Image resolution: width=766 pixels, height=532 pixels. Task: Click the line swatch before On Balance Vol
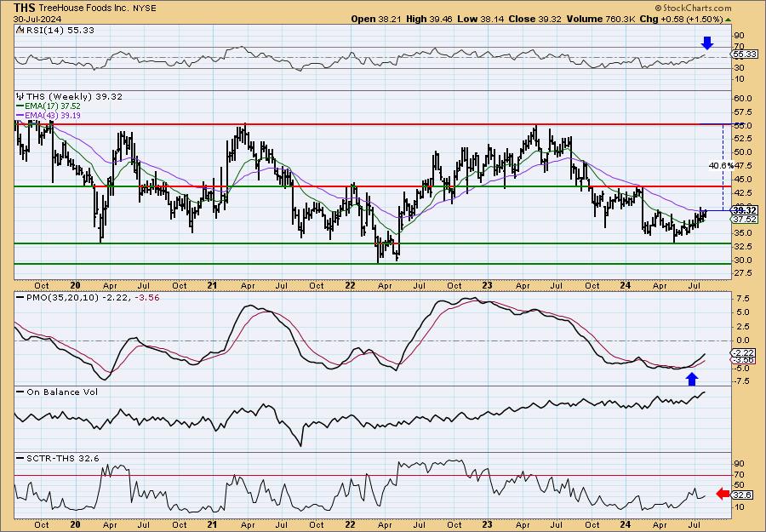tap(20, 392)
